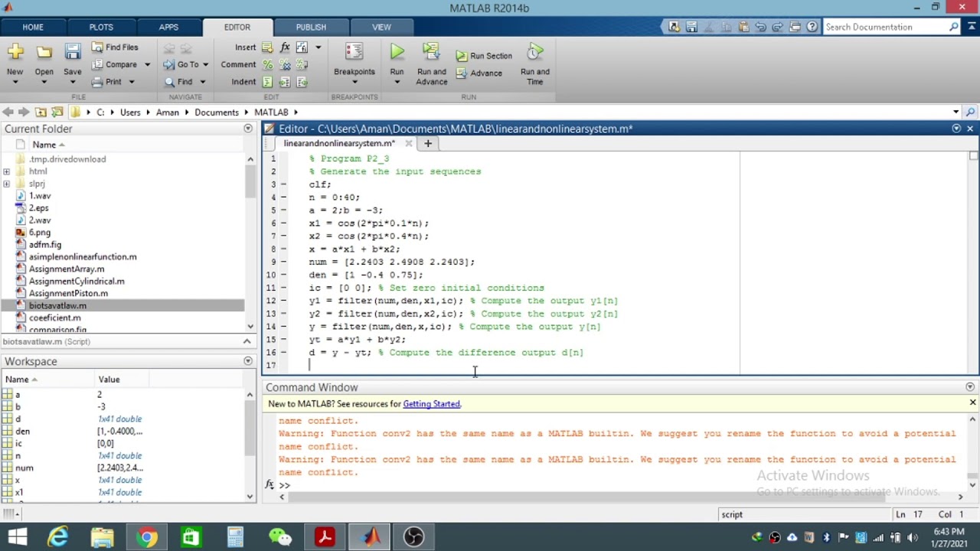Open the Run button dropdown arrow
Viewport: 980px width, 551px height.
397,82
